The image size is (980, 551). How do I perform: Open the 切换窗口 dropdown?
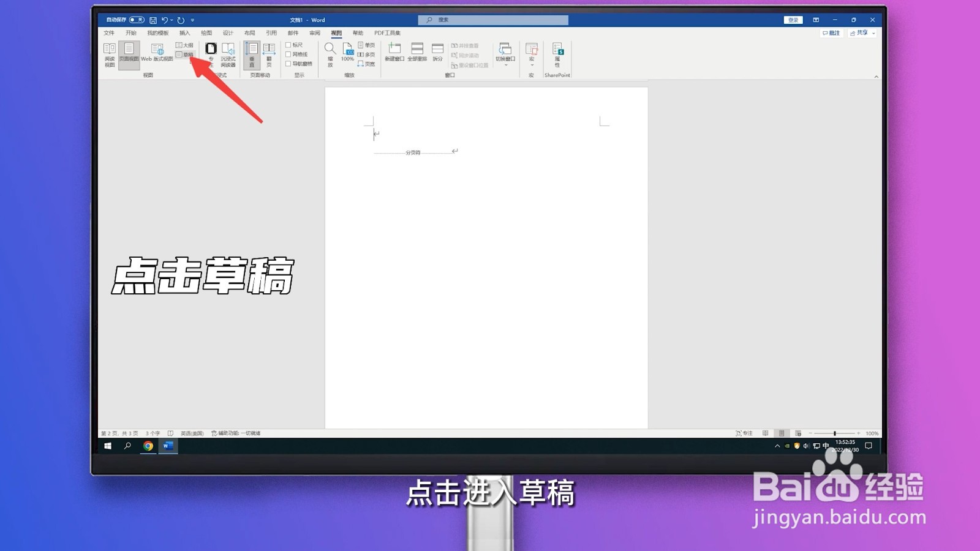[x=506, y=65]
